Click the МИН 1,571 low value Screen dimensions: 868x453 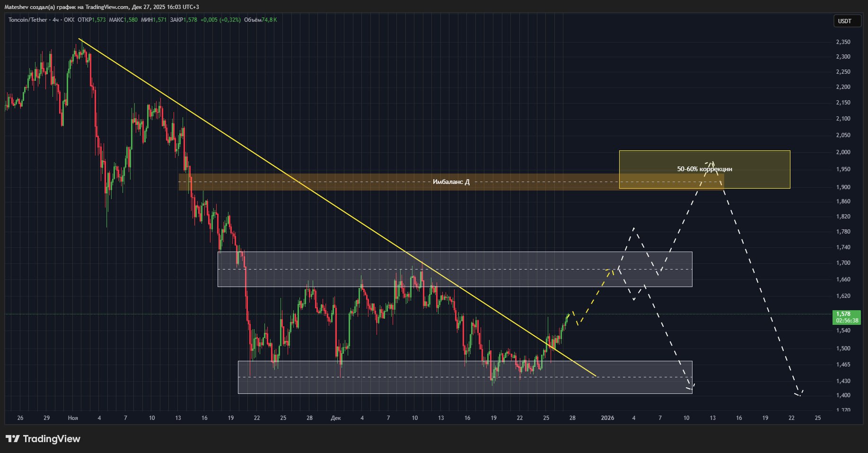coord(154,20)
